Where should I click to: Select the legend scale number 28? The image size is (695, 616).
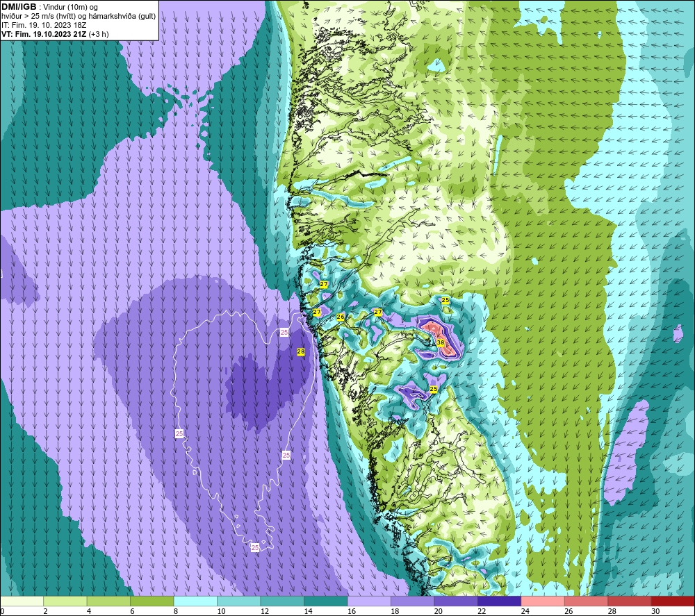tap(612, 611)
